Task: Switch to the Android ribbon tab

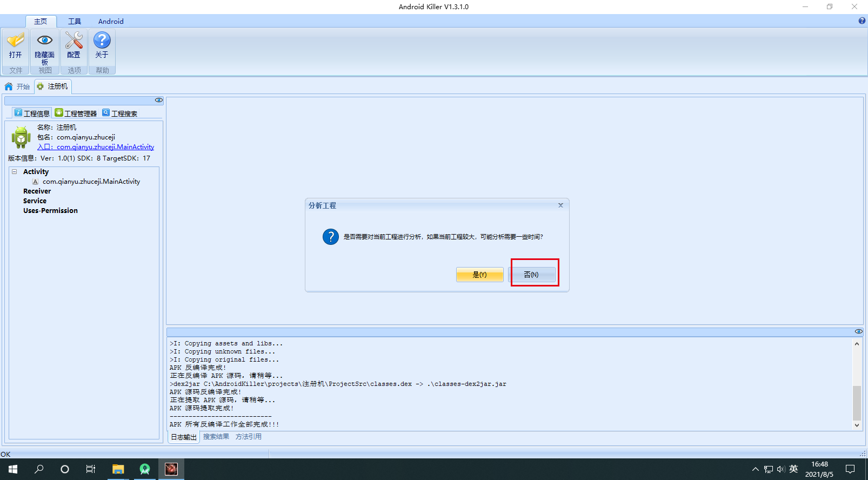Action: pos(111,21)
